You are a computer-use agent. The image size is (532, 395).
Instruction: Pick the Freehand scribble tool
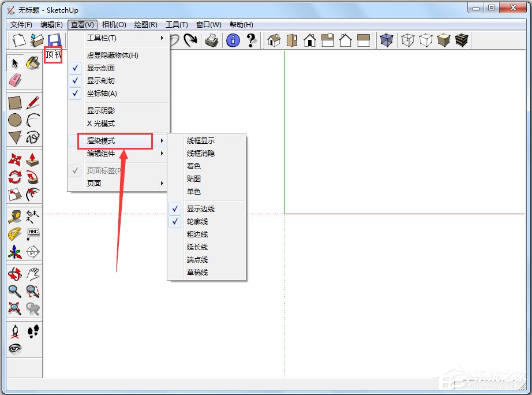33,137
